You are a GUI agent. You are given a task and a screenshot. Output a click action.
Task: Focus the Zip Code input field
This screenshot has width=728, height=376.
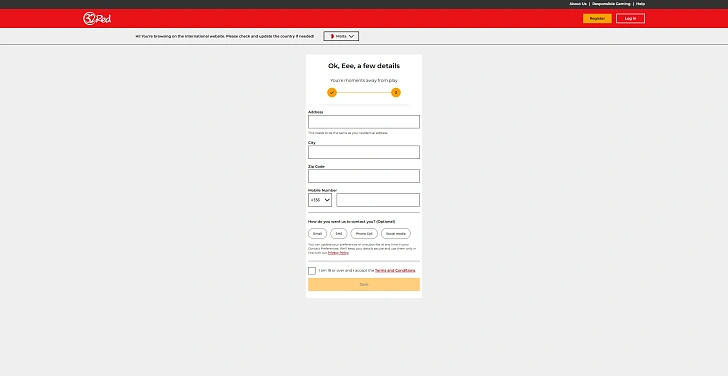[364, 176]
